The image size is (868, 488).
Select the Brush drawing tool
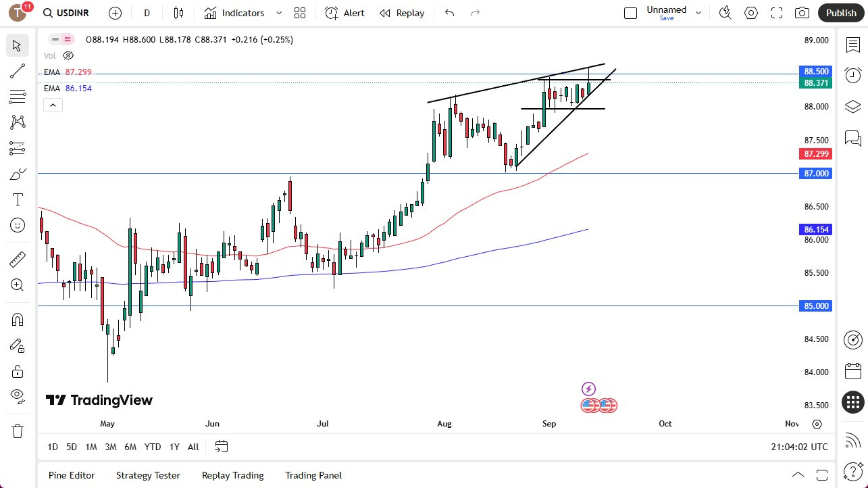(x=17, y=174)
